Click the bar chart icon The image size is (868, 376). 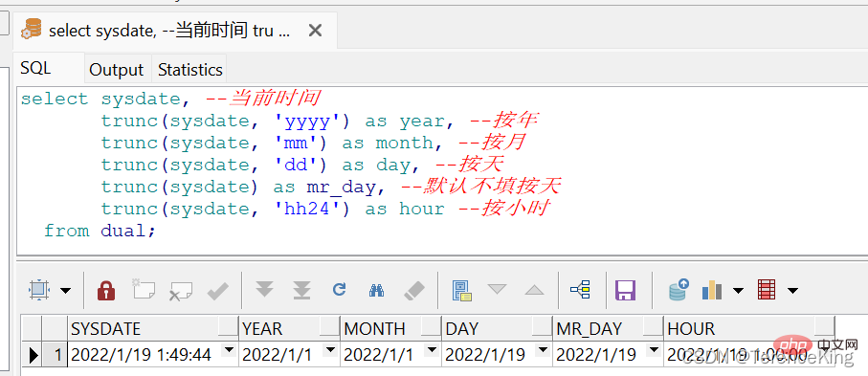[x=712, y=290]
